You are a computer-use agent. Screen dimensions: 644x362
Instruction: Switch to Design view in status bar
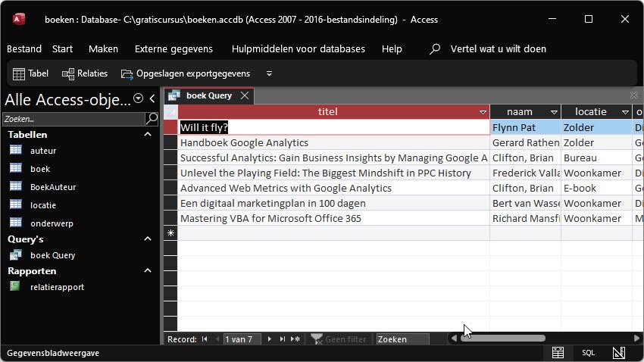tap(619, 353)
